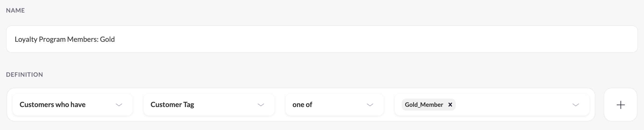Screen dimensions: 644x130
Task: Click the chevron next to 'one of'
Action: click(x=370, y=105)
